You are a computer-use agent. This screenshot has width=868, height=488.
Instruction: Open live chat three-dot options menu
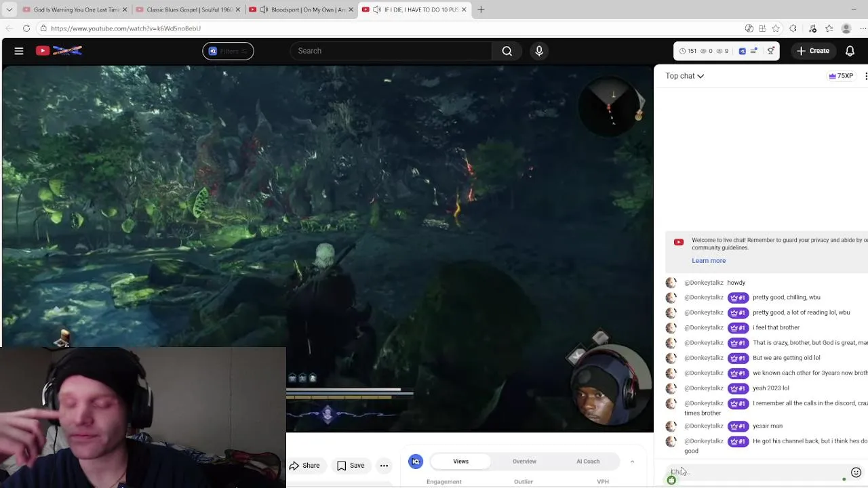point(865,76)
